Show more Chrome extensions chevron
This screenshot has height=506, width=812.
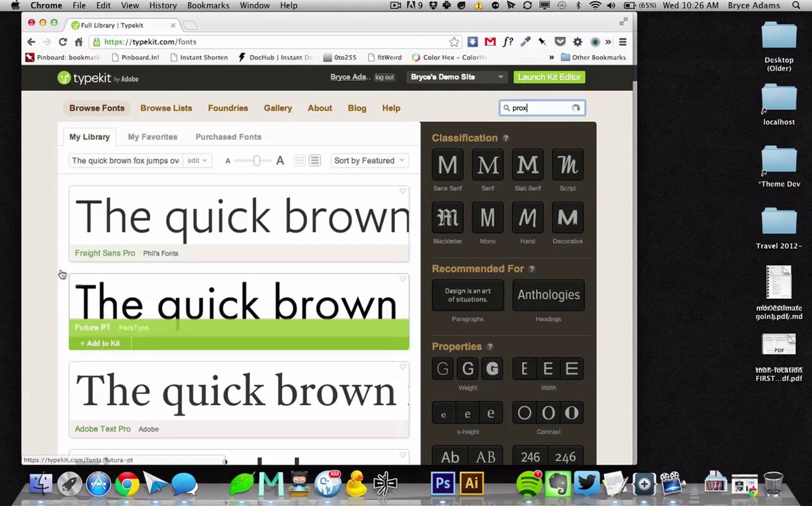[608, 42]
